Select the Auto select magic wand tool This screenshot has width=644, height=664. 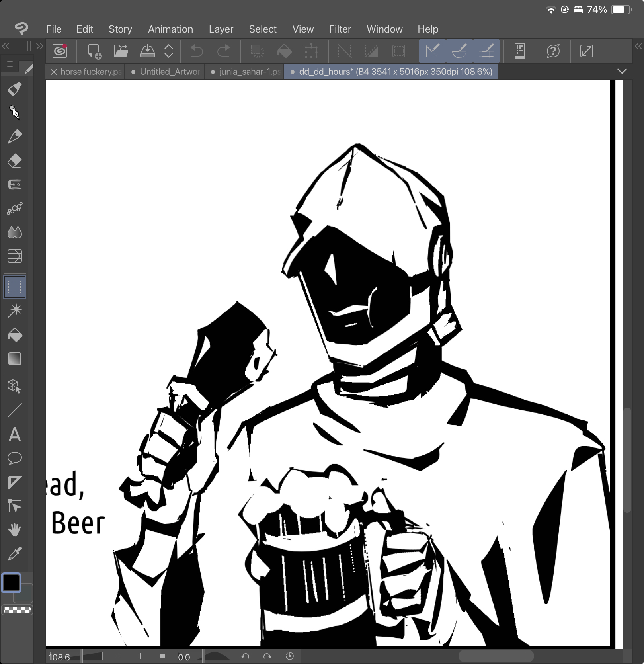coord(15,311)
